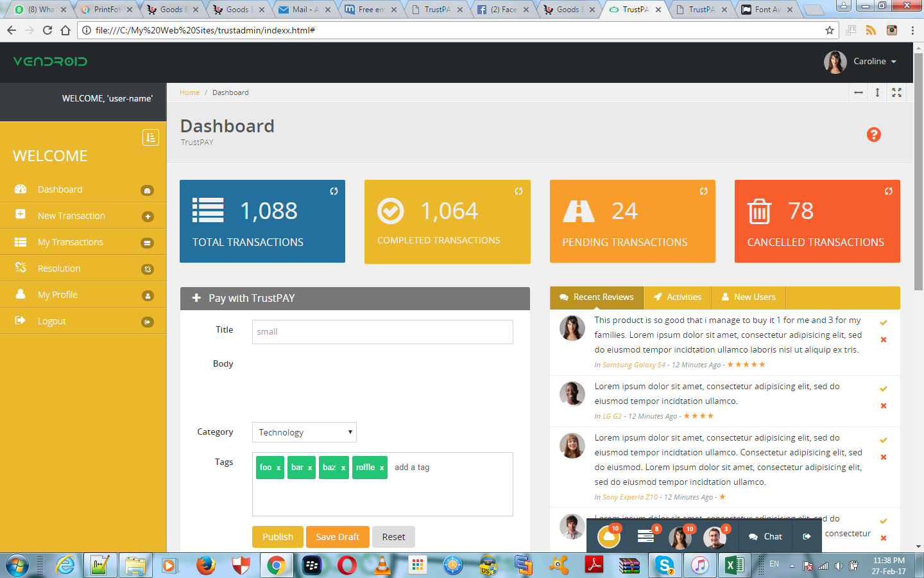924x578 pixels.
Task: Click the red help question mark icon
Action: (x=874, y=134)
